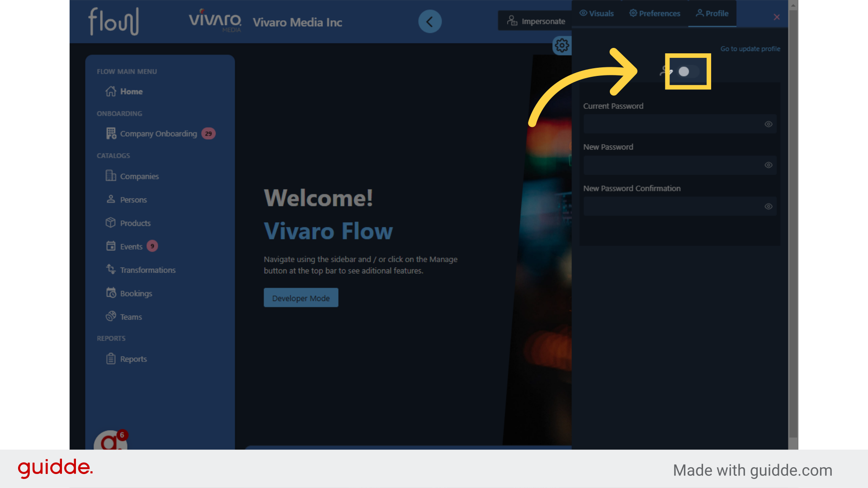Click the Flow logo icon
The image size is (868, 488).
click(113, 21)
